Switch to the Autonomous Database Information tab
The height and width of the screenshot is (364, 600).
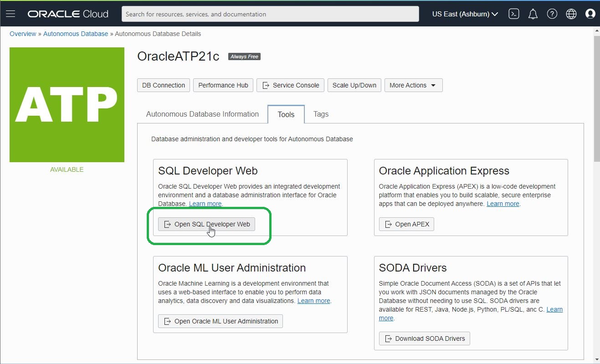point(202,114)
